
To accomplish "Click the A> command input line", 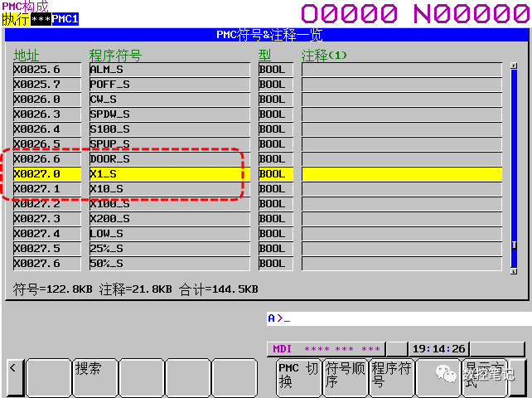I will pyautogui.click(x=394, y=318).
